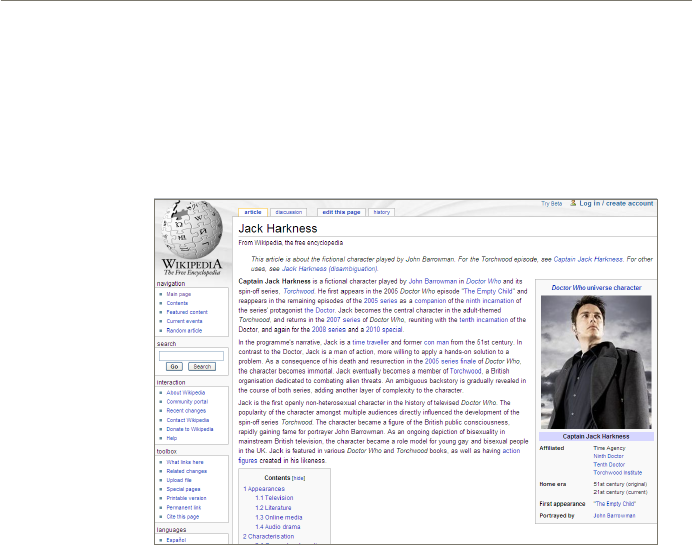Open About Wikipedia link
This screenshot has width=692, height=545.
(x=186, y=393)
